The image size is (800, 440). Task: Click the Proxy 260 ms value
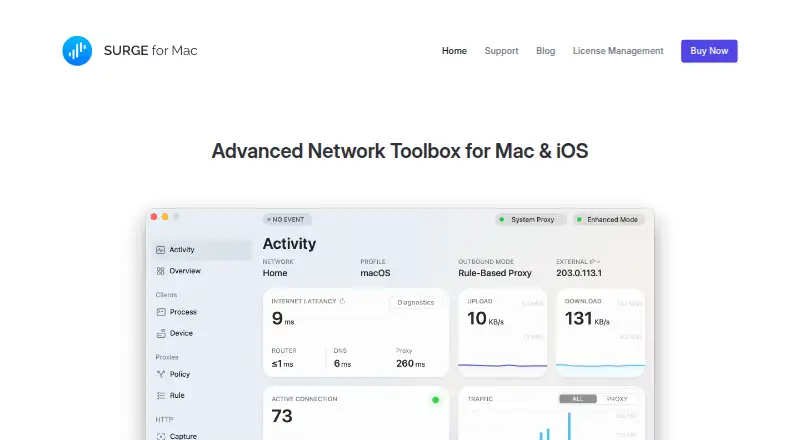click(x=410, y=363)
